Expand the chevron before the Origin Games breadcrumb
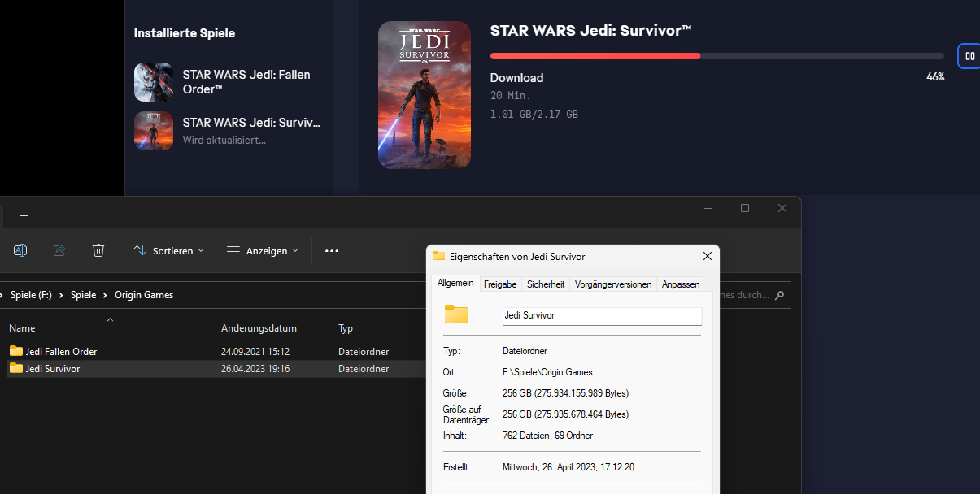Viewport: 980px width, 494px height. pyautogui.click(x=105, y=295)
